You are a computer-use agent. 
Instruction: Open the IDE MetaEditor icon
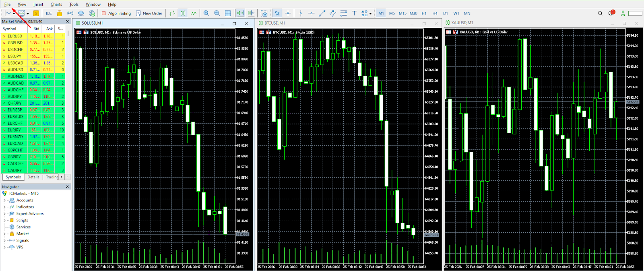click(x=49, y=13)
